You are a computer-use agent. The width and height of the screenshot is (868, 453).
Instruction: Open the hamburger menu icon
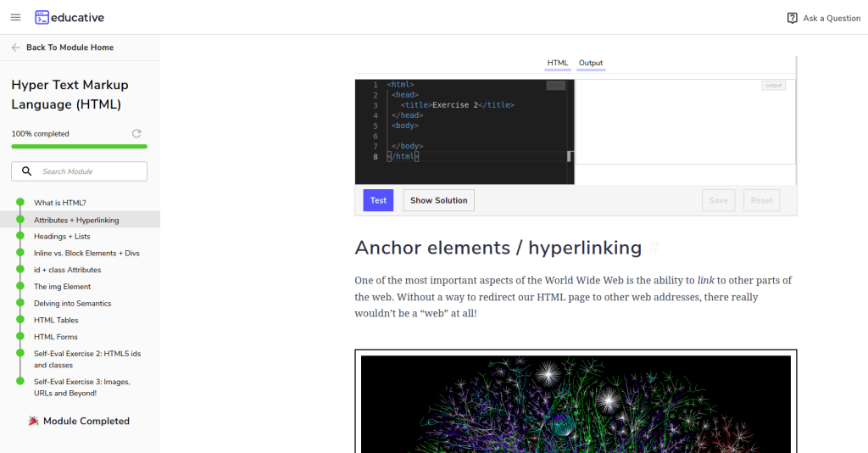[x=15, y=18]
